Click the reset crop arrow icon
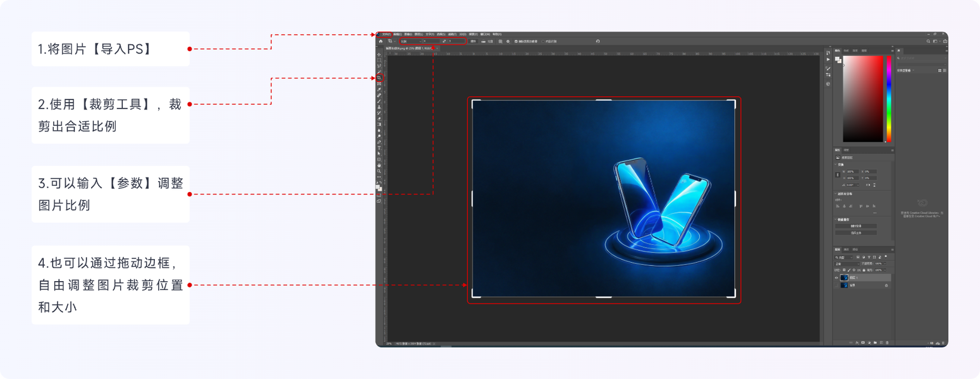This screenshot has width=980, height=379. 597,41
